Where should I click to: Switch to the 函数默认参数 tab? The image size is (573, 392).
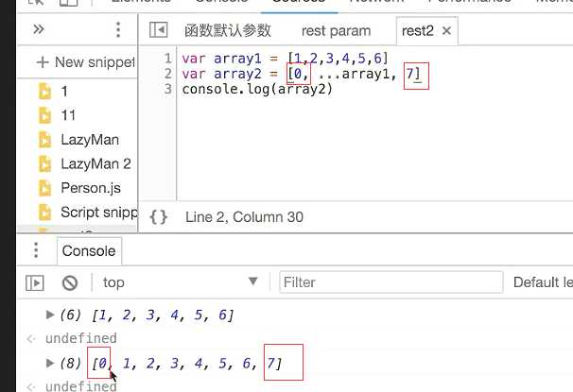coord(228,30)
